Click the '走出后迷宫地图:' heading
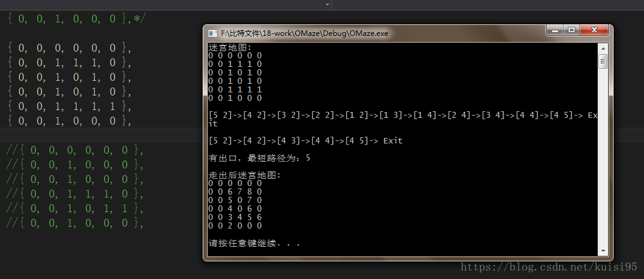The image size is (644, 279). tap(245, 175)
